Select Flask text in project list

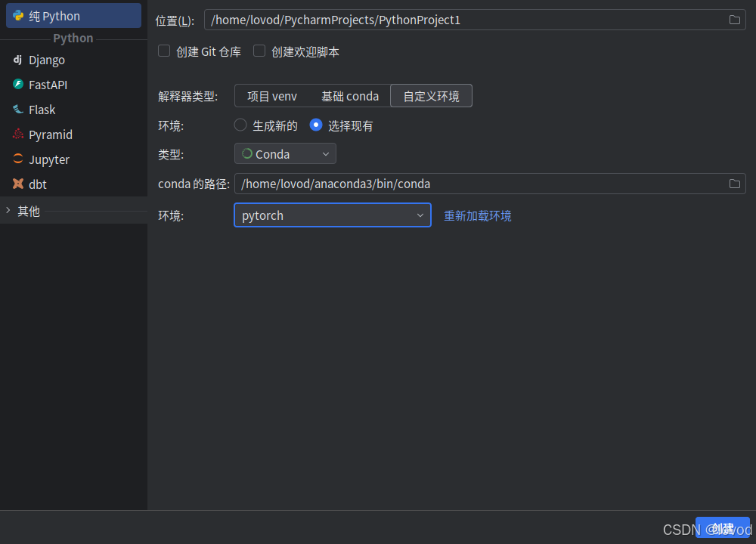(42, 110)
